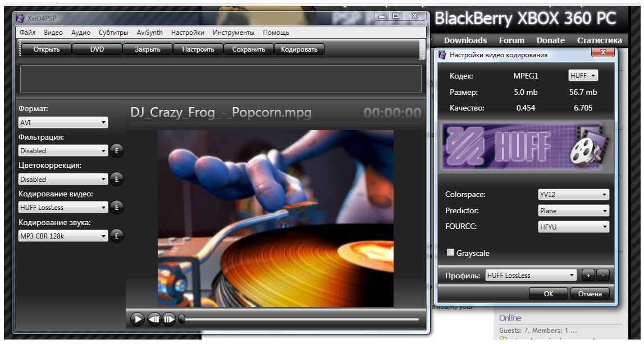The width and height of the screenshot is (644, 344).
Task: Open audio encoding editor E button
Action: (x=117, y=236)
